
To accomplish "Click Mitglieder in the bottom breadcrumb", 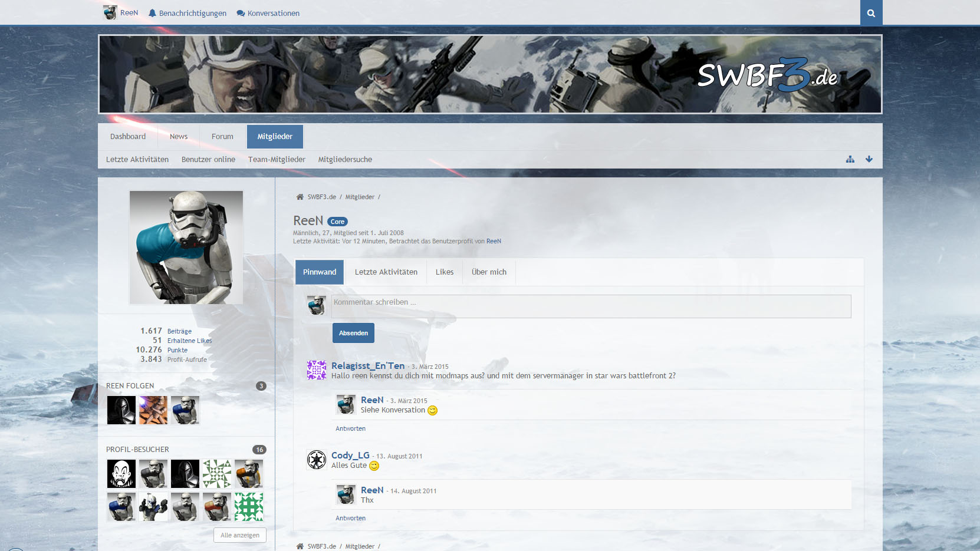I will point(360,546).
